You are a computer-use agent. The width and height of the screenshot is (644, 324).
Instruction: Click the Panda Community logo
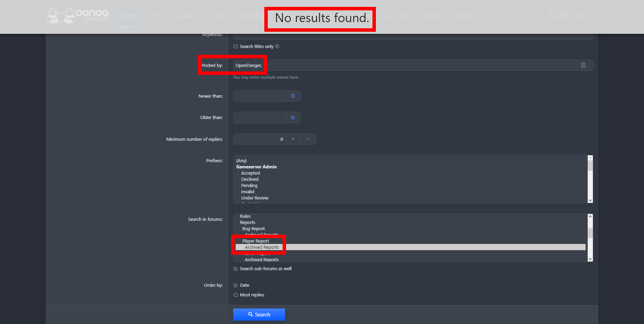click(x=78, y=16)
